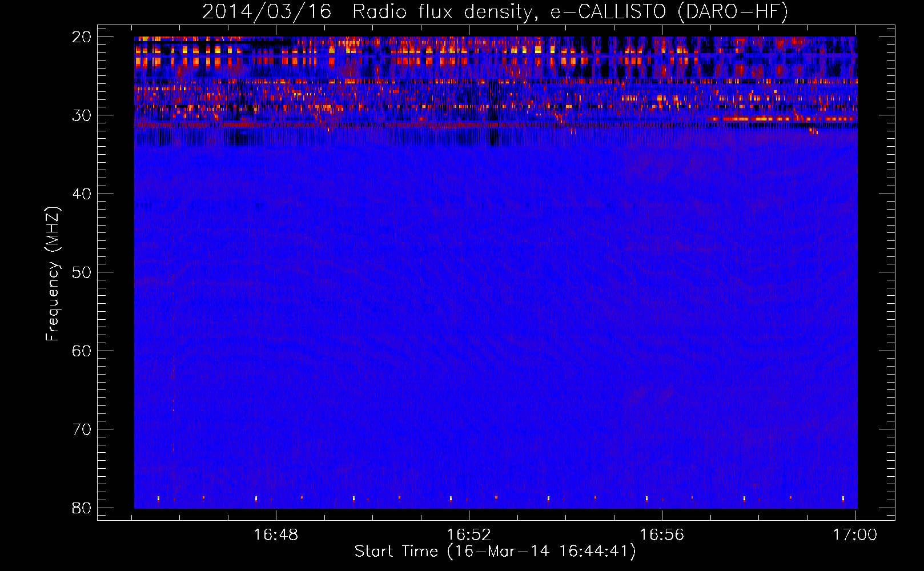This screenshot has width=924, height=571.
Task: Select the 'Frequency (MHZ)' axis label
Action: tap(53, 274)
